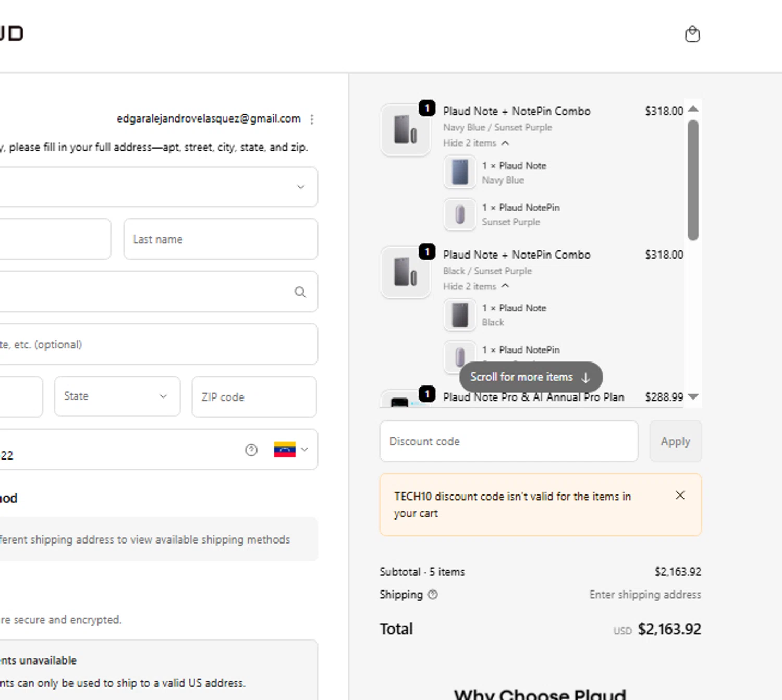Click the Discount code field
This screenshot has height=700, width=782.
point(509,441)
